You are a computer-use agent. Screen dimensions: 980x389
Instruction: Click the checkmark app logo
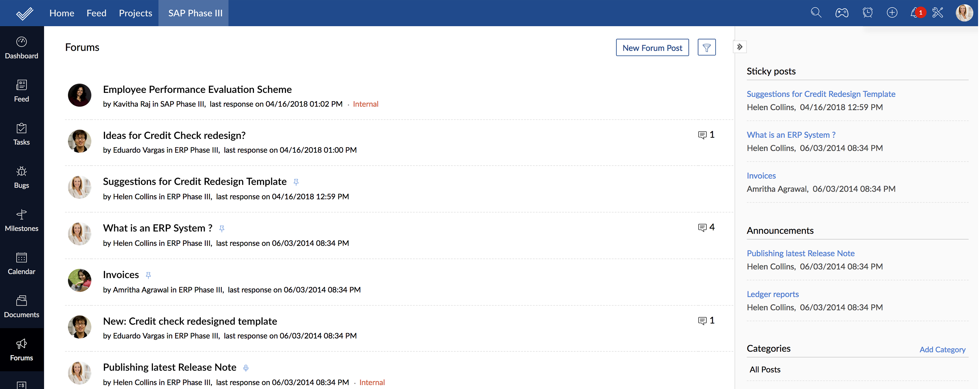pos(24,13)
